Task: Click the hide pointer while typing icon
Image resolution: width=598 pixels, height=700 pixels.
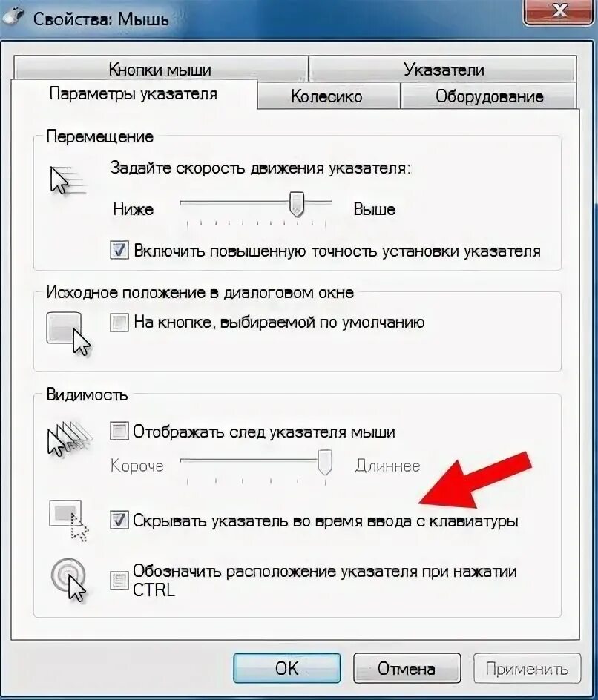Action: click(69, 521)
